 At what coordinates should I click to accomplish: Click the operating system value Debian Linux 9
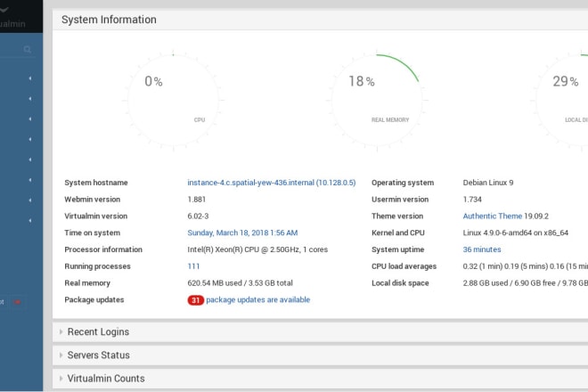coord(488,183)
